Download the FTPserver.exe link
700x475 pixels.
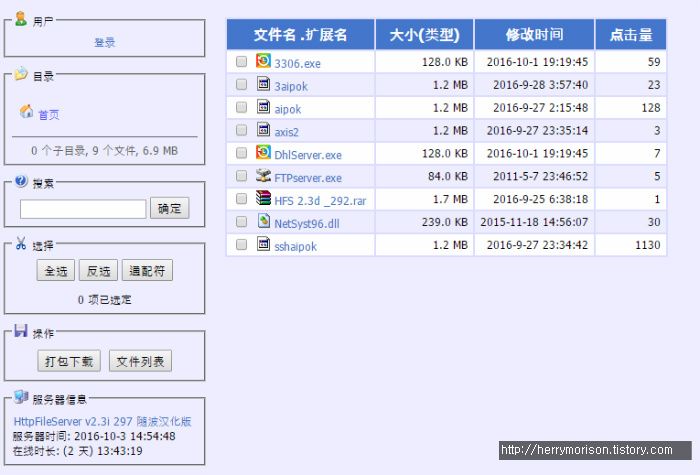308,178
